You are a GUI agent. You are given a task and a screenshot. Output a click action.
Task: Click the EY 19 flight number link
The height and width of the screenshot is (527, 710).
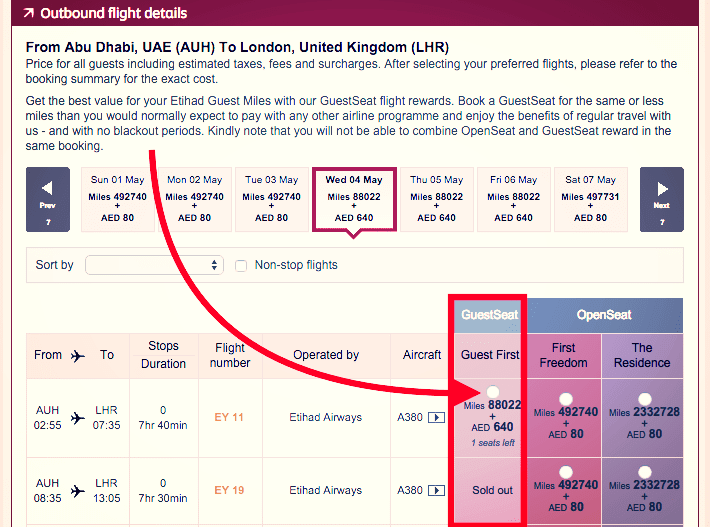point(229,491)
